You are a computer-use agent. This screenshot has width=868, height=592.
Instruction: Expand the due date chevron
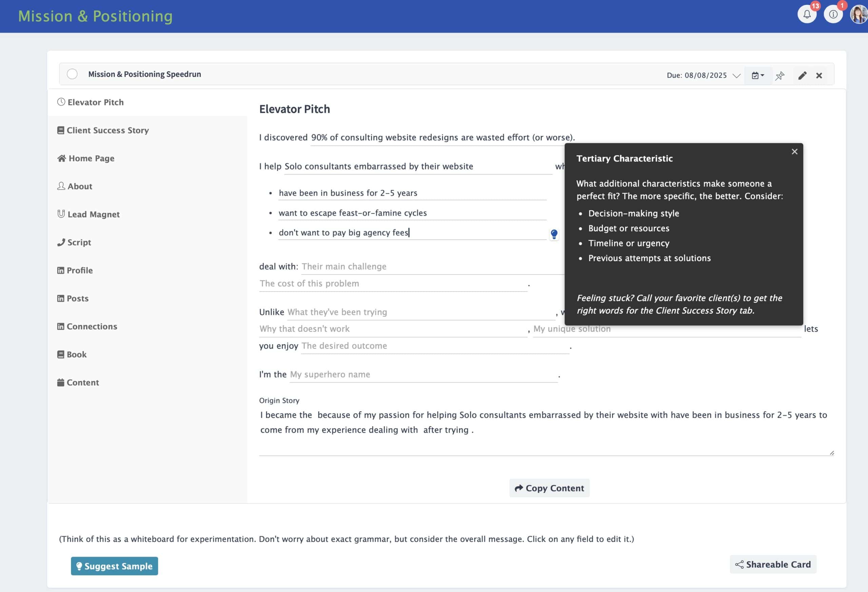[736, 76]
